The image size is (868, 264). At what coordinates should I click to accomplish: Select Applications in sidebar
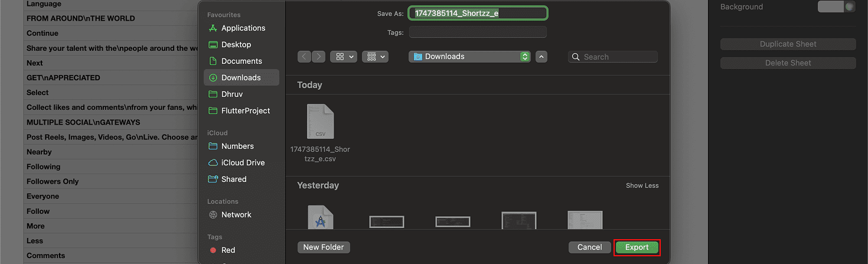coord(243,28)
